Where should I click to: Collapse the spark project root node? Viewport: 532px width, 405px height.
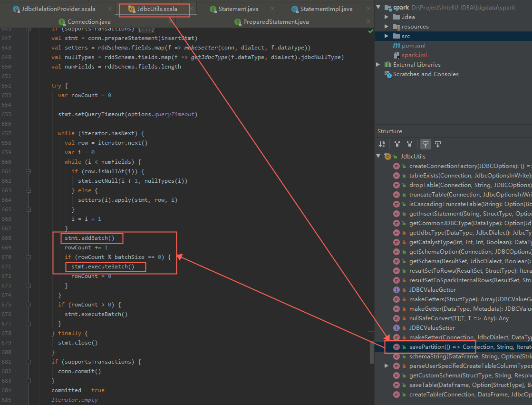[x=378, y=7]
